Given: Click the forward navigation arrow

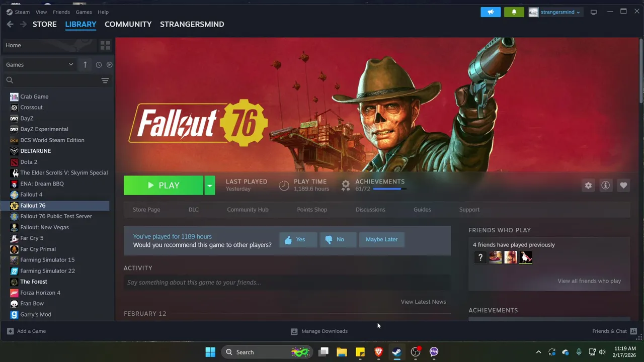Looking at the screenshot, I should click(x=23, y=24).
